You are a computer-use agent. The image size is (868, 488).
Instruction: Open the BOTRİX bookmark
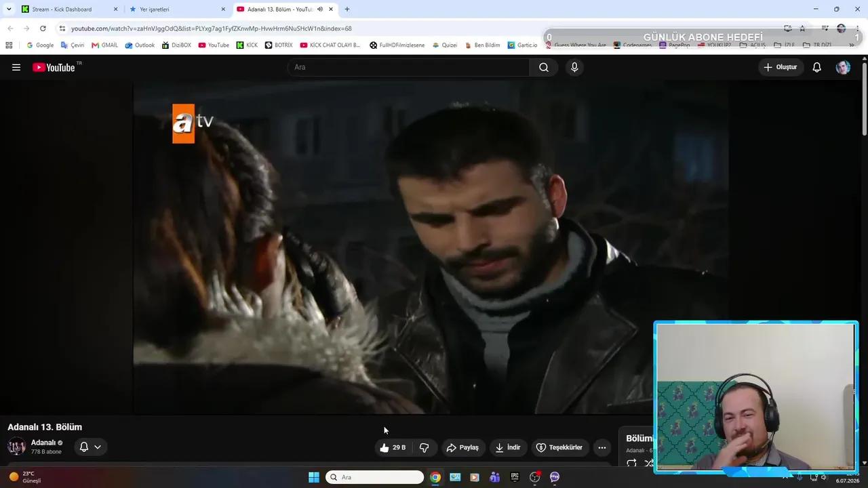click(x=279, y=45)
